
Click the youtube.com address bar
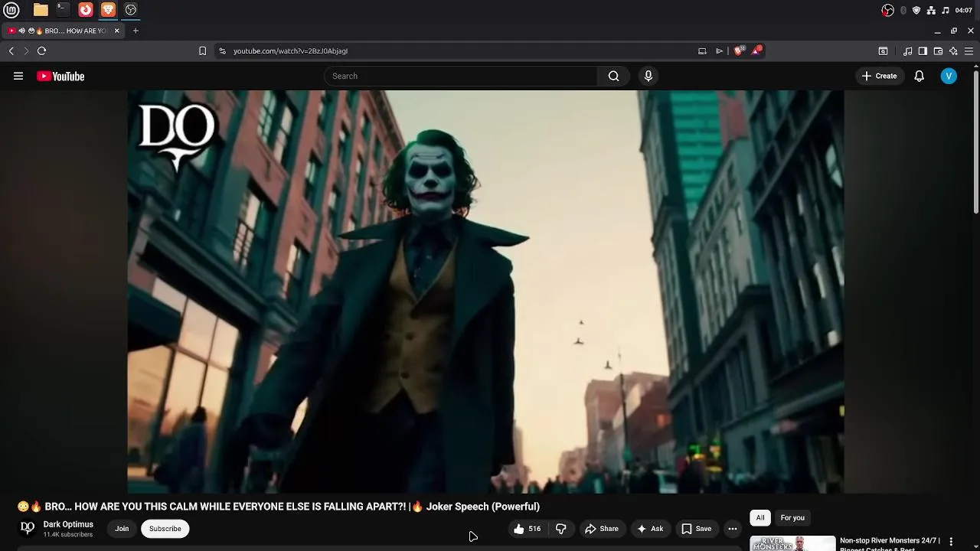point(459,51)
